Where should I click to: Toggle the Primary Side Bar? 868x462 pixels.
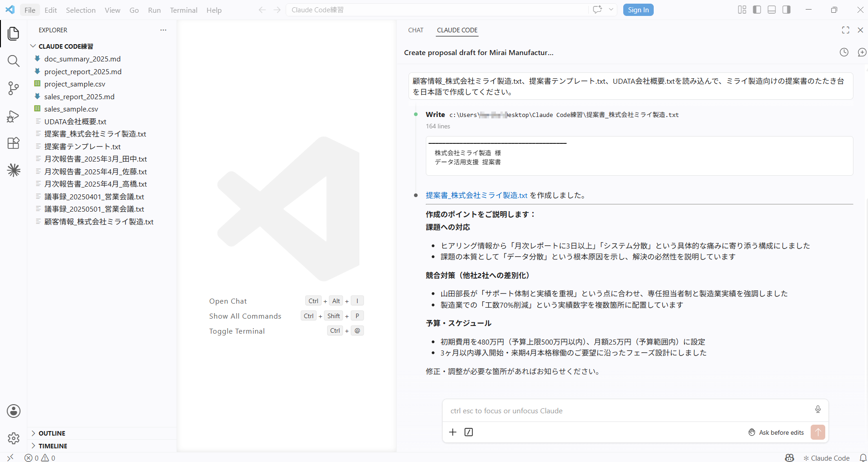click(x=757, y=10)
